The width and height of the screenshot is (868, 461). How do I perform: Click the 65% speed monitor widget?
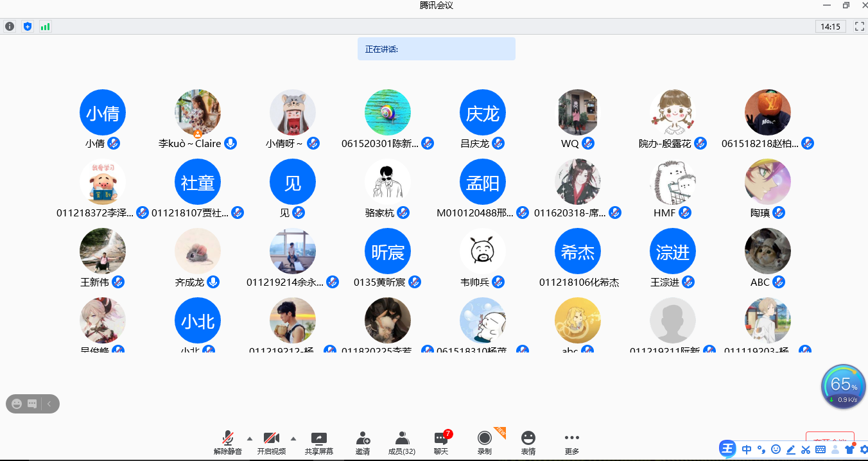(x=843, y=387)
